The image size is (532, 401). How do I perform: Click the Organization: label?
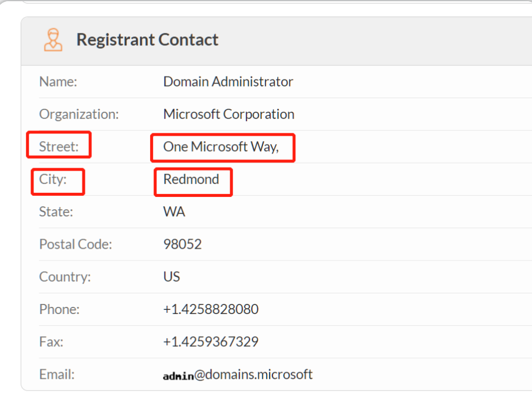[x=79, y=114]
